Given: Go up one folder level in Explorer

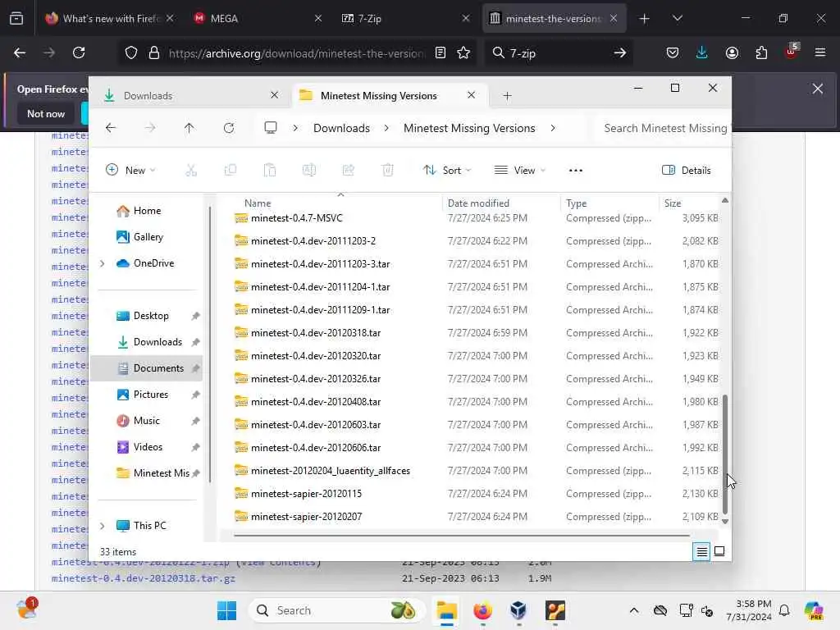Looking at the screenshot, I should coord(189,128).
